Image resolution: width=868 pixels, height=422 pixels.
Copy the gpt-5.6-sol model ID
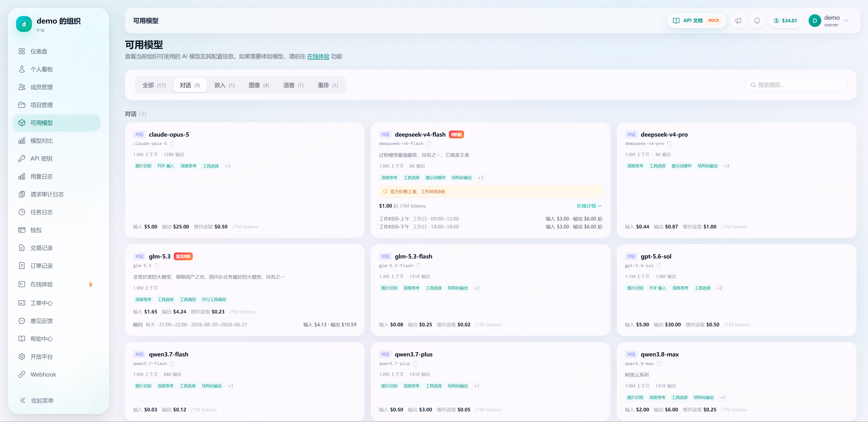point(659,266)
